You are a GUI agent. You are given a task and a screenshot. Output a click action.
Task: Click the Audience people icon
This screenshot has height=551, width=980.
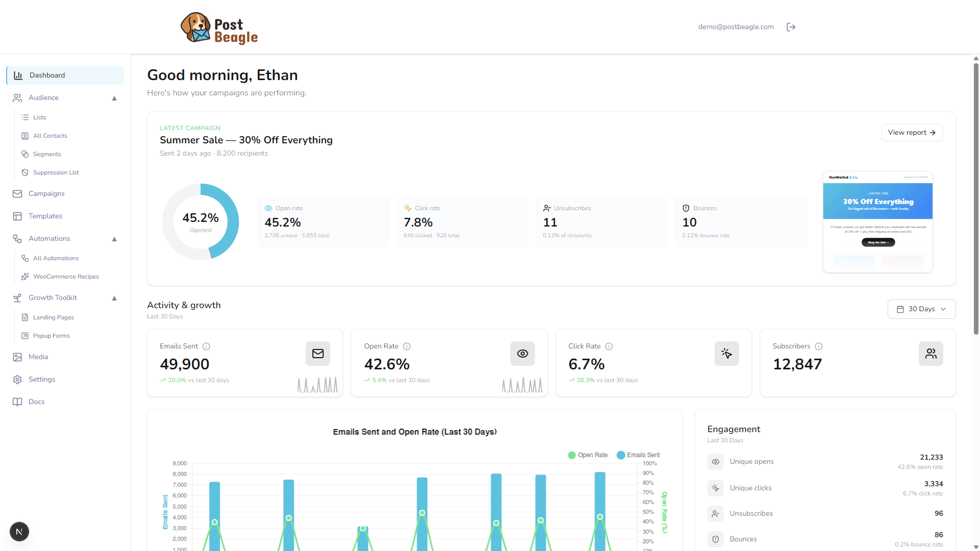click(17, 98)
